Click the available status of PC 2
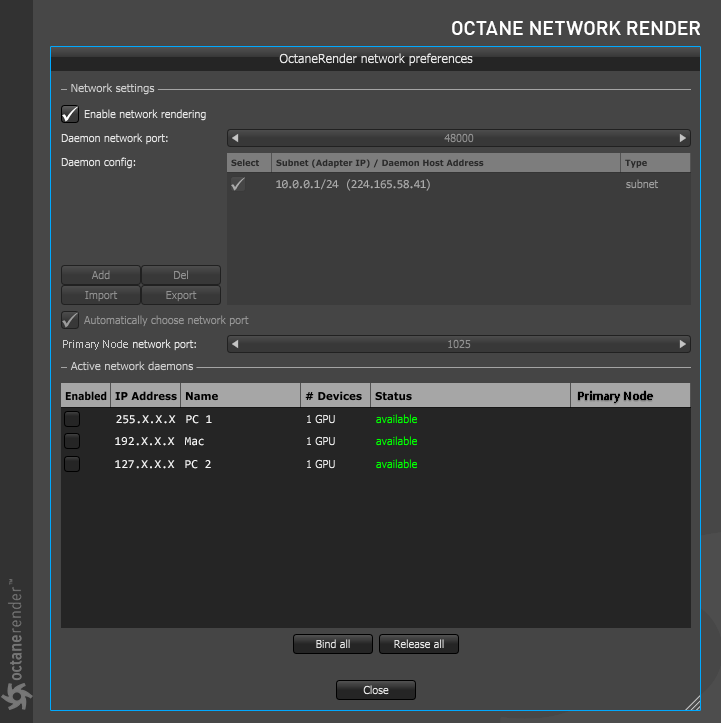Viewport: 721px width, 723px height. [x=396, y=464]
